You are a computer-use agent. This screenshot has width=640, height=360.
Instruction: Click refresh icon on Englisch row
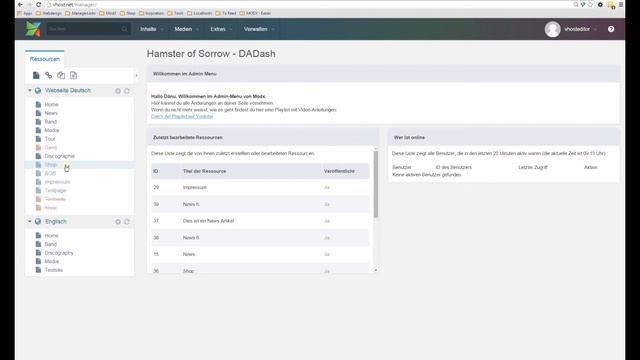coord(127,222)
